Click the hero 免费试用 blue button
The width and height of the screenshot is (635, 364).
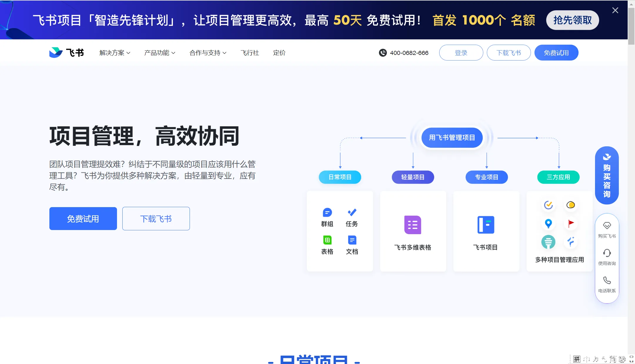[83, 219]
